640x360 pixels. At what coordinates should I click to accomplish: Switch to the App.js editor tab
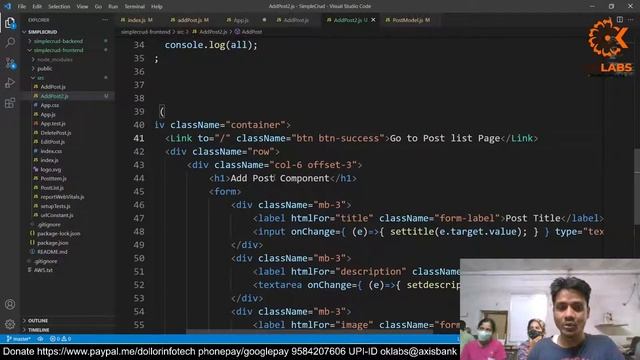pos(241,20)
